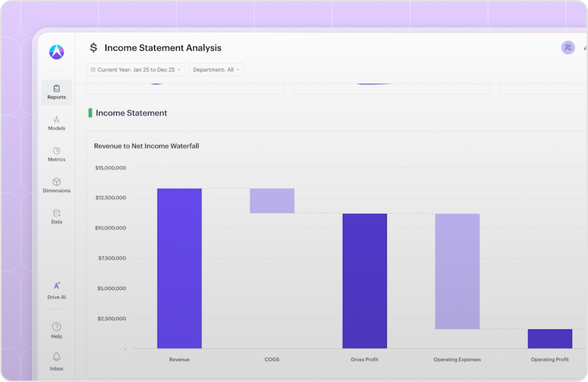Image resolution: width=588 pixels, height=382 pixels.
Task: Go to the Metrics section
Action: tap(57, 154)
